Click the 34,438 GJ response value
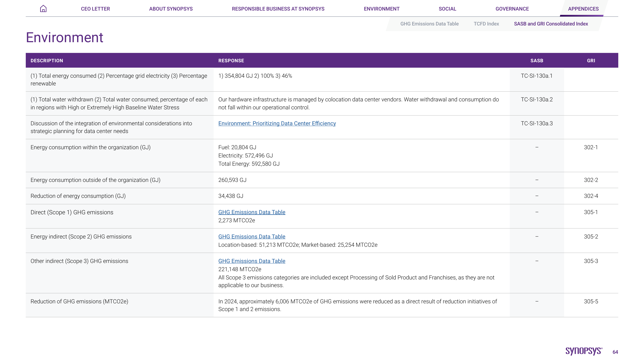The image size is (644, 362). tap(231, 196)
